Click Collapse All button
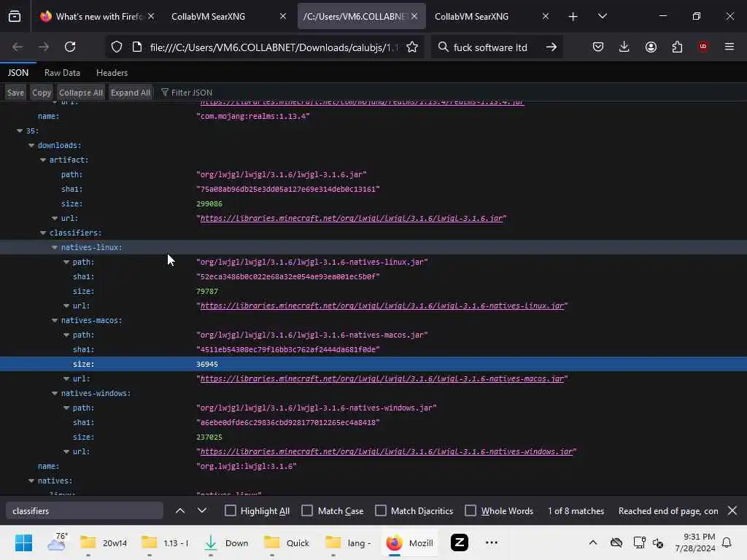747x560 pixels. pyautogui.click(x=80, y=93)
